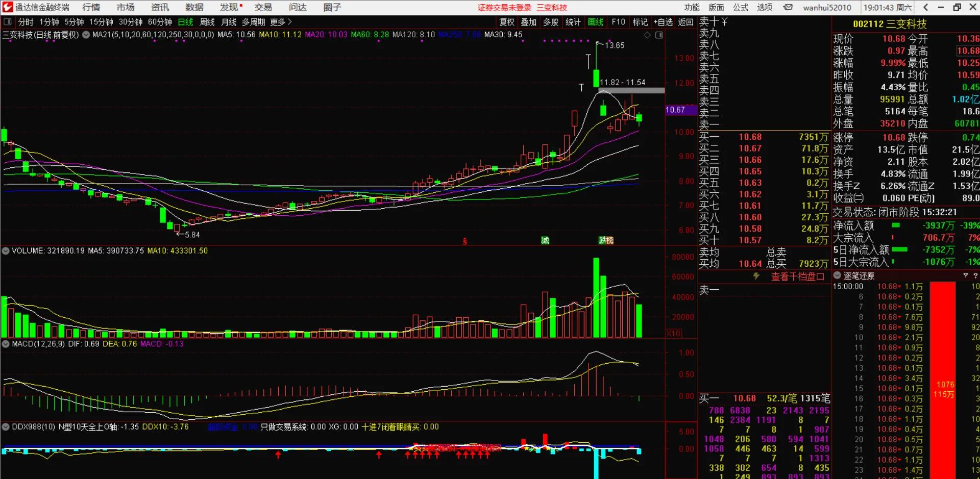Select the 60分钟 period
Screen dimensions: 980x479
pyautogui.click(x=160, y=22)
